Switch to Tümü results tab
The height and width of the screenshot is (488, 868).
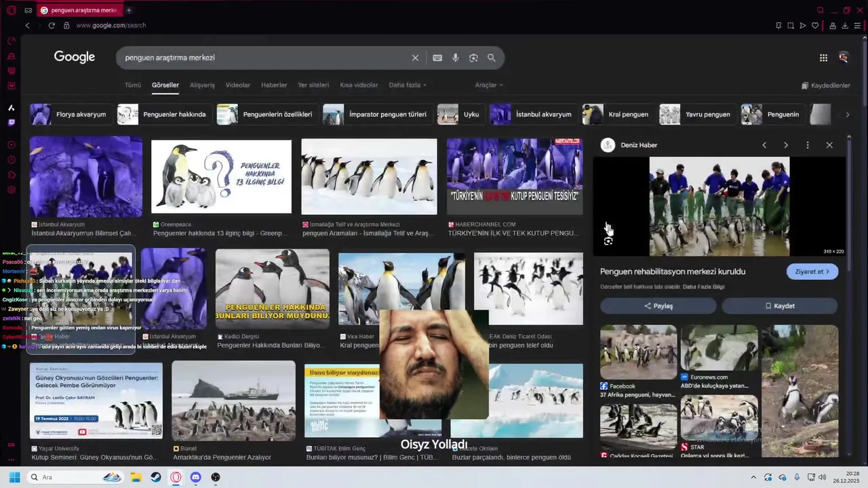(133, 85)
